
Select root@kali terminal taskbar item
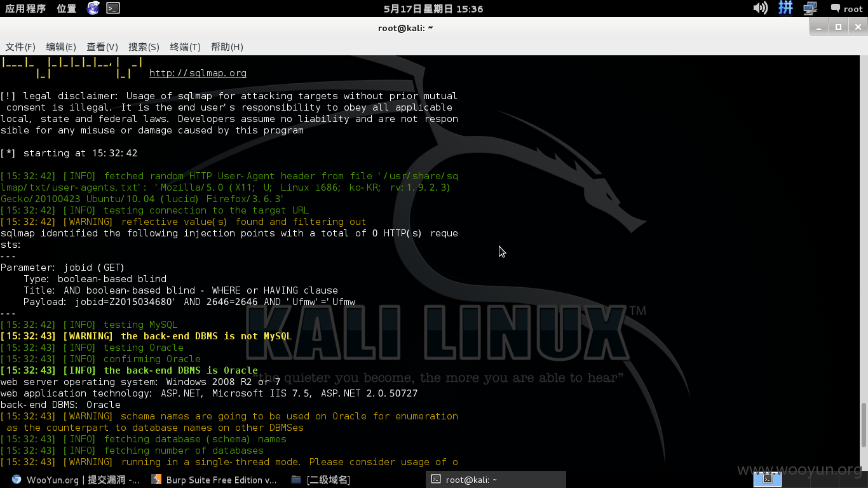496,480
